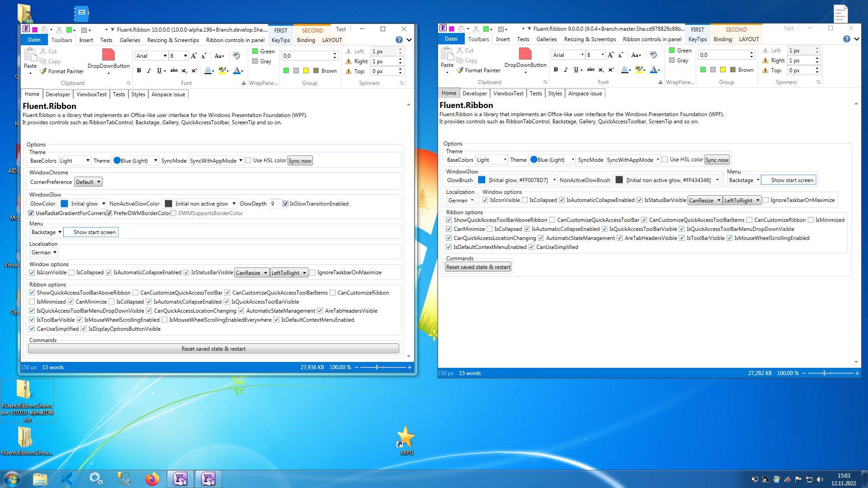Switch to the Airspace issue tab
This screenshot has height=488, width=868.
point(168,94)
